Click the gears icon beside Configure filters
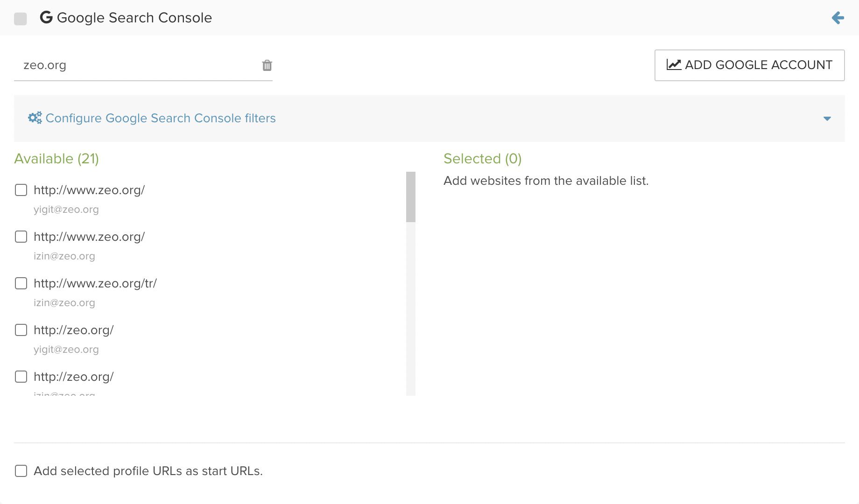 35,118
